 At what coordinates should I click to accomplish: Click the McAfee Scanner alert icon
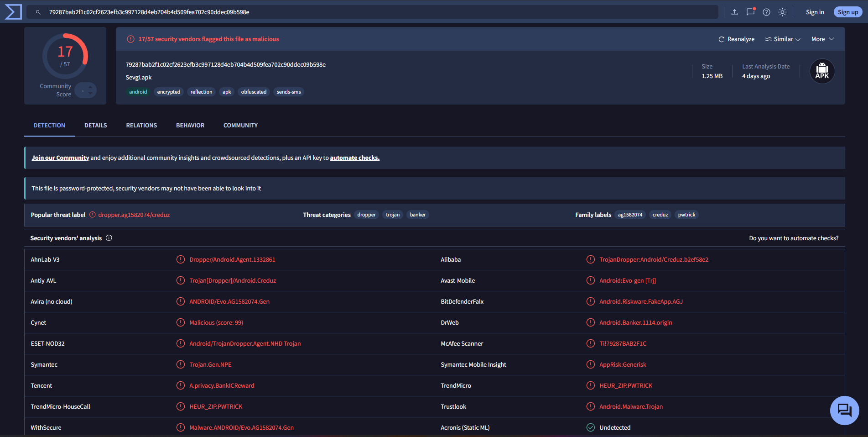(x=591, y=343)
